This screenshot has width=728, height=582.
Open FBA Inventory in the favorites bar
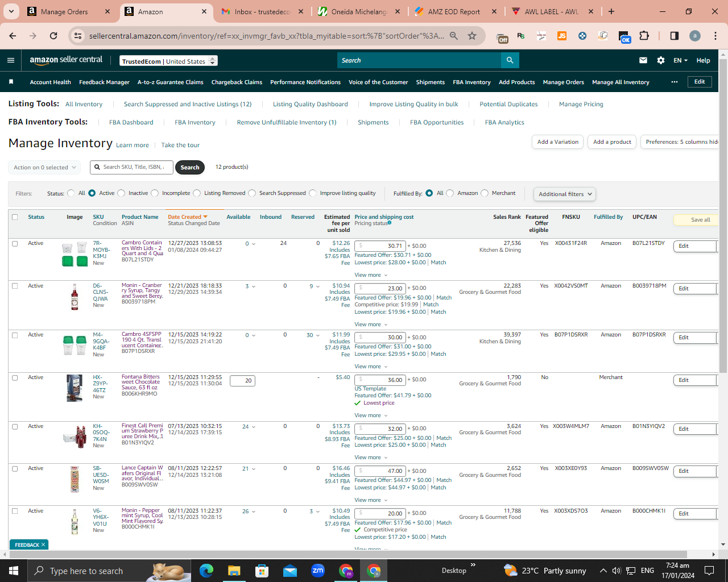(471, 82)
